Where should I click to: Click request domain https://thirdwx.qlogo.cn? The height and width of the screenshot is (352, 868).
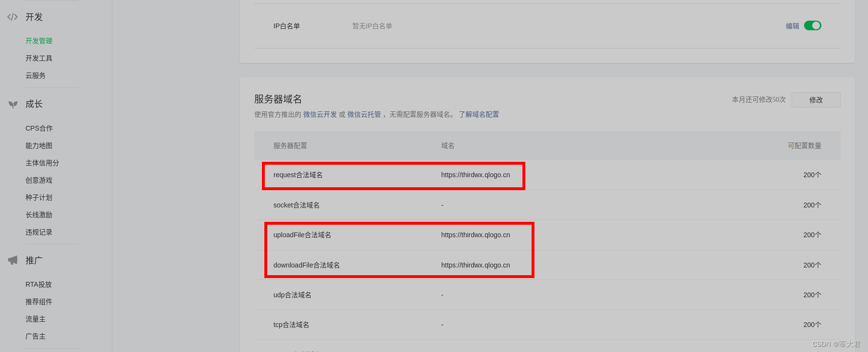click(x=476, y=175)
